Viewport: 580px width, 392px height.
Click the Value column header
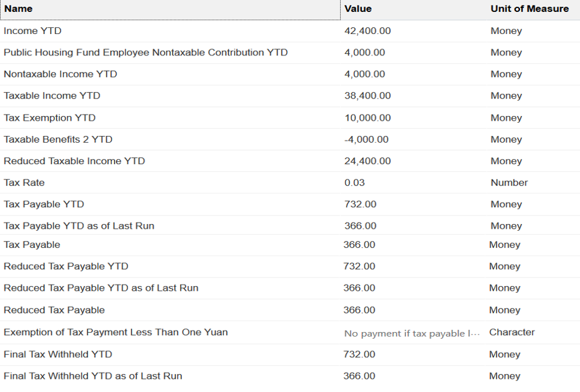pos(358,9)
